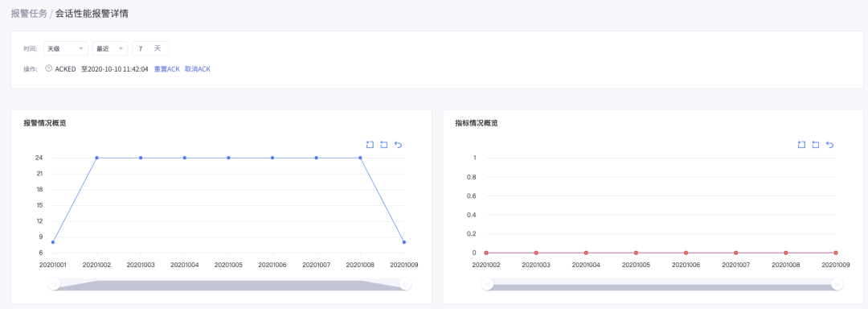This screenshot has height=309, width=868.
Task: Click the 20201002 data point in alarm chart
Action: (97, 158)
